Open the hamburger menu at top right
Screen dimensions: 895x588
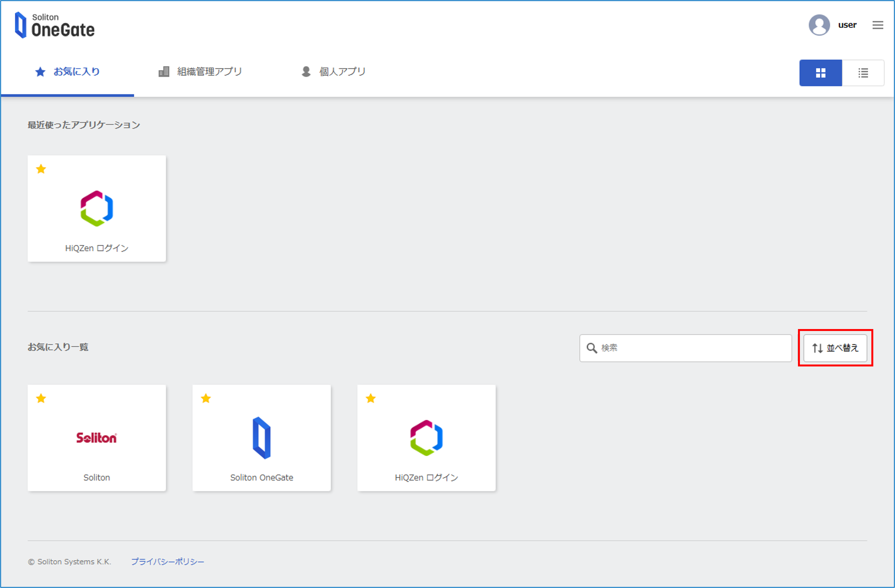(x=878, y=25)
